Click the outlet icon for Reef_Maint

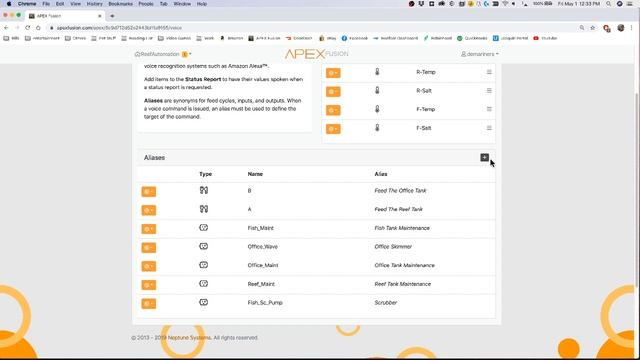click(x=204, y=284)
